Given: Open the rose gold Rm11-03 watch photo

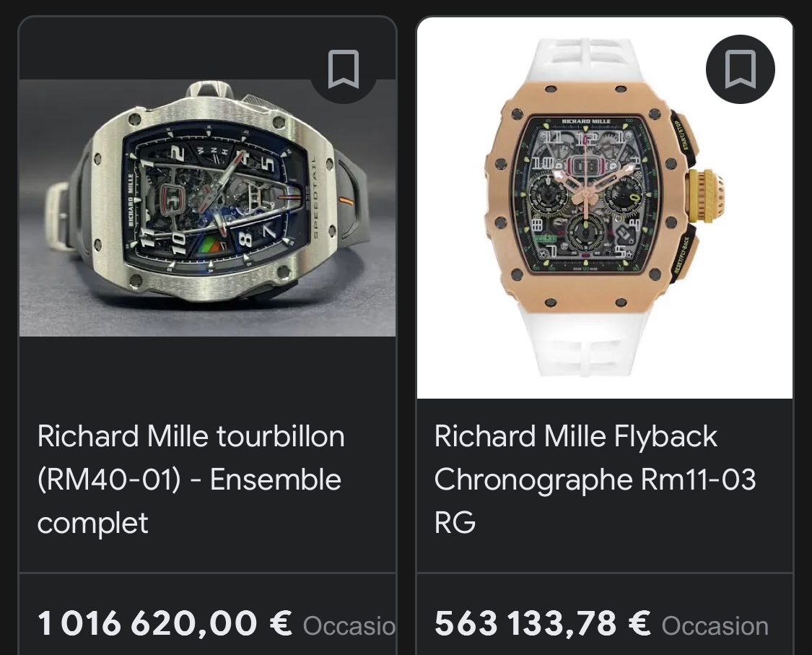Looking at the screenshot, I should coord(604,208).
